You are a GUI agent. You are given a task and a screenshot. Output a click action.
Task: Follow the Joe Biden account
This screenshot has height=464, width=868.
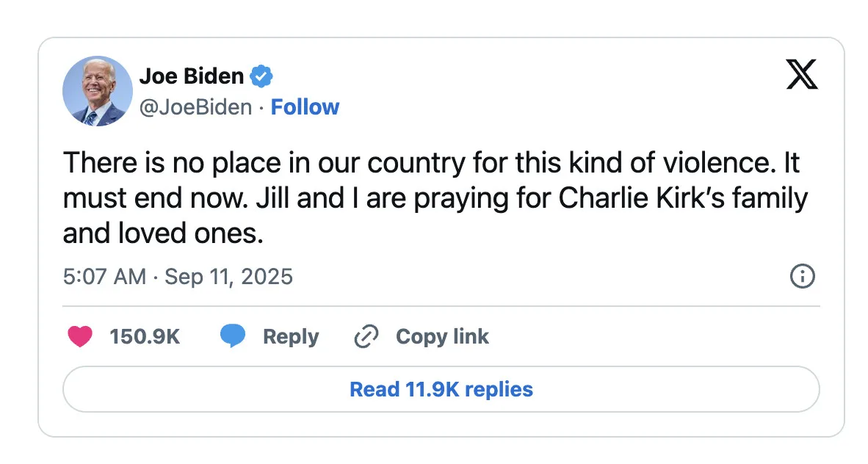[x=305, y=107]
